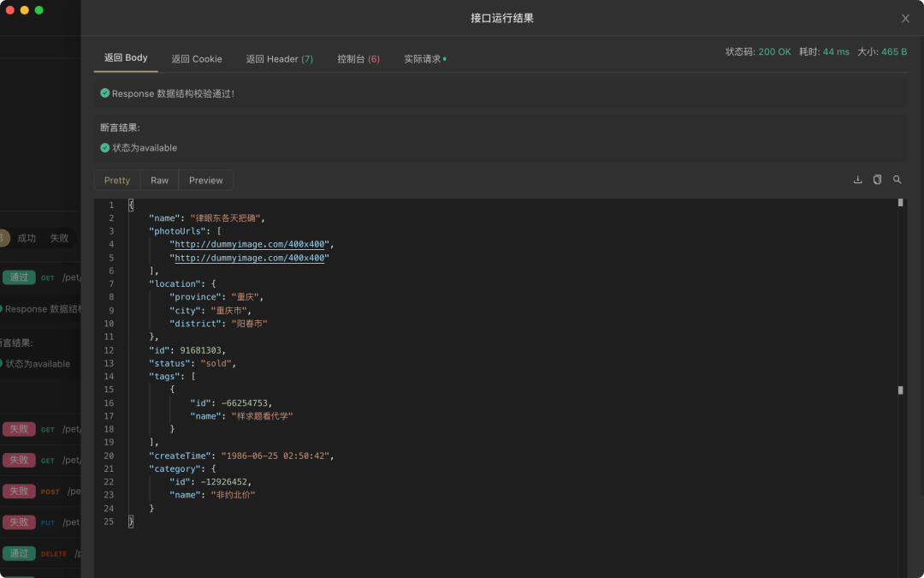The height and width of the screenshot is (578, 924).
Task: Open search in the response viewer
Action: click(x=897, y=180)
